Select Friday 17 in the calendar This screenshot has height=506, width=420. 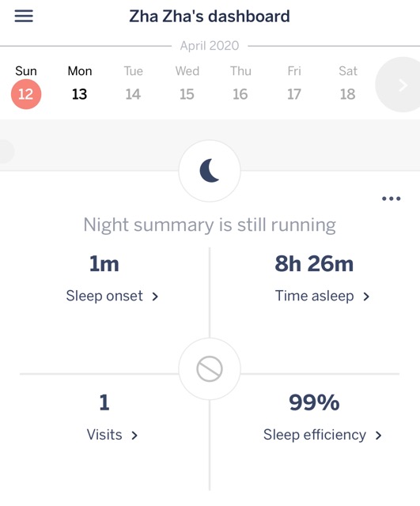pyautogui.click(x=293, y=94)
